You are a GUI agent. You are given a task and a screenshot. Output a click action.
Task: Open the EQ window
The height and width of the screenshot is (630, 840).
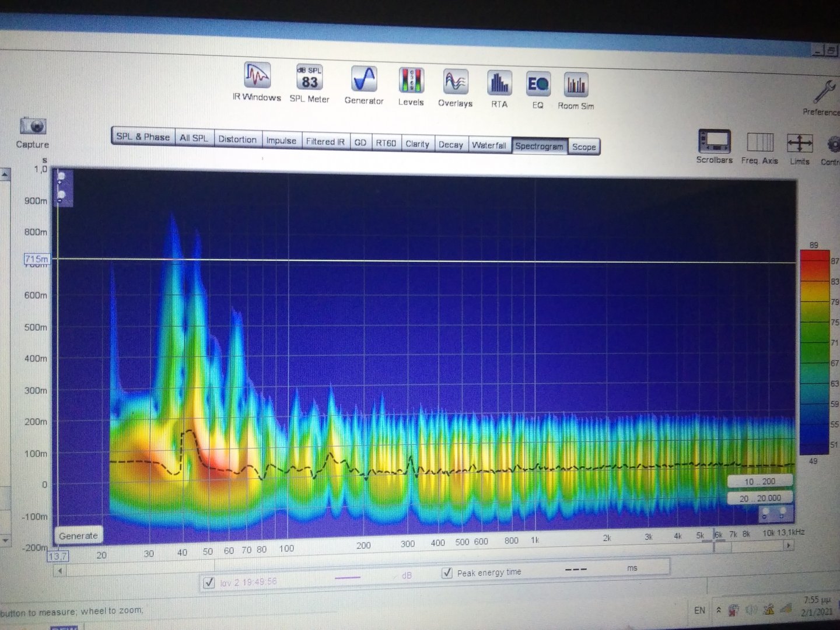pos(537,85)
